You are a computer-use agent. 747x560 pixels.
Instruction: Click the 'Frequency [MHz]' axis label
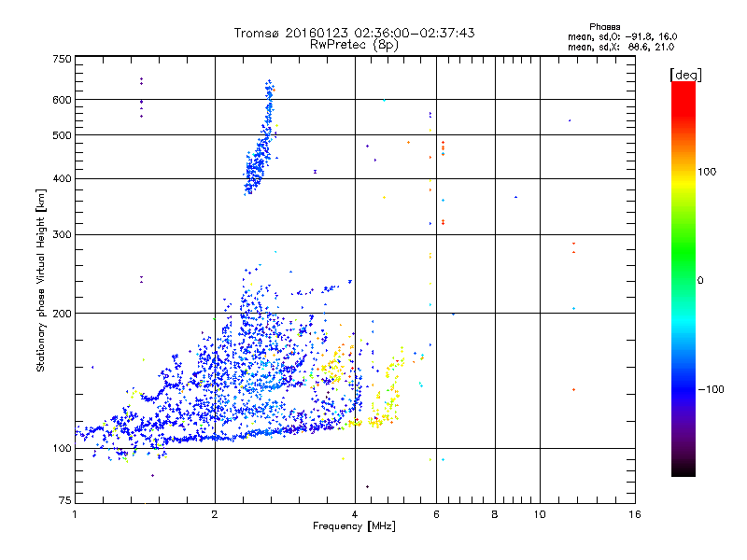pos(354,525)
